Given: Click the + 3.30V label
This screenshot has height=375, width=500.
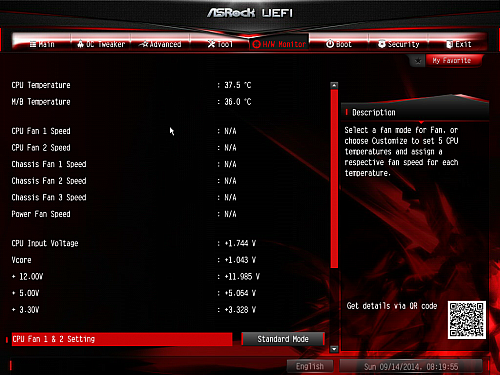Looking at the screenshot, I should pos(25,310).
